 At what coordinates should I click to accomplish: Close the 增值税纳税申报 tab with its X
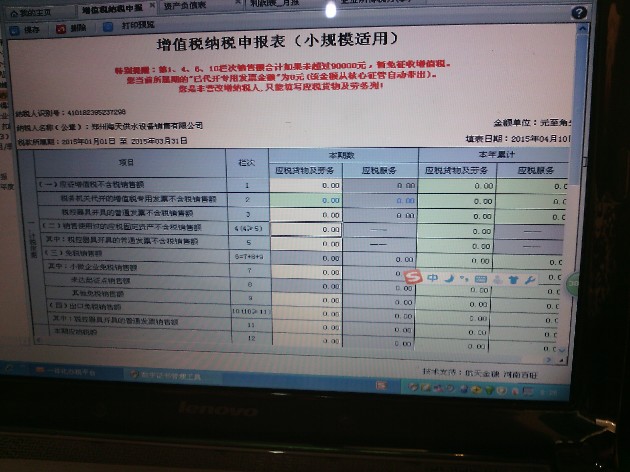point(152,5)
